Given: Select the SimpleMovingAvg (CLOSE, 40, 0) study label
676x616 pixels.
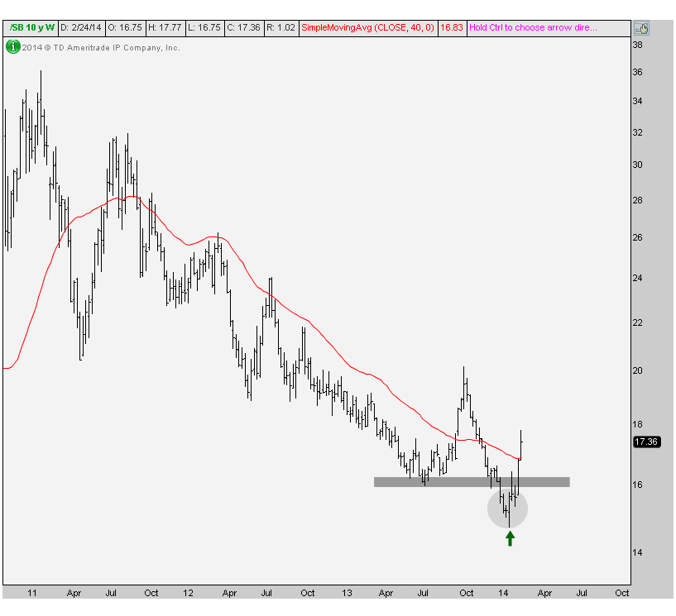Looking at the screenshot, I should coord(367,27).
